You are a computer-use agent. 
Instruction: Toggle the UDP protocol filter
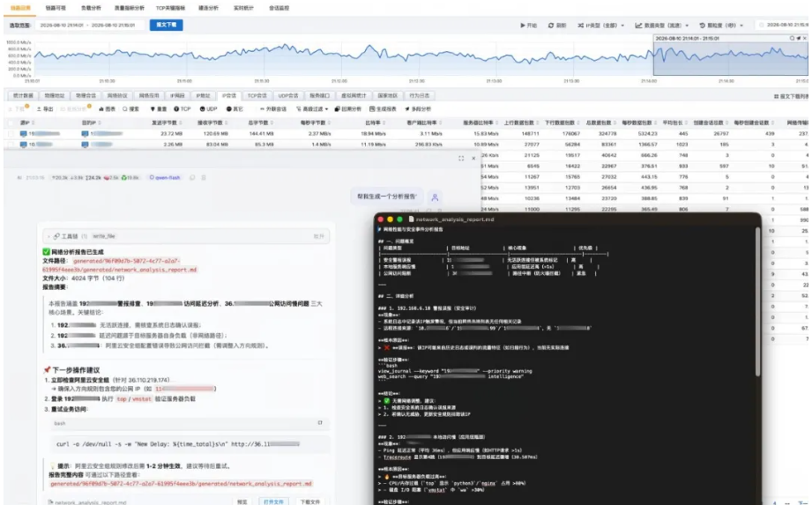(209, 109)
